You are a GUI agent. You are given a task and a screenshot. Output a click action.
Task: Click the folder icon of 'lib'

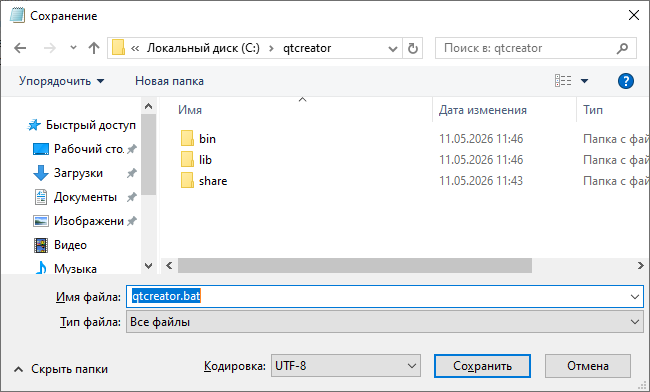click(187, 160)
